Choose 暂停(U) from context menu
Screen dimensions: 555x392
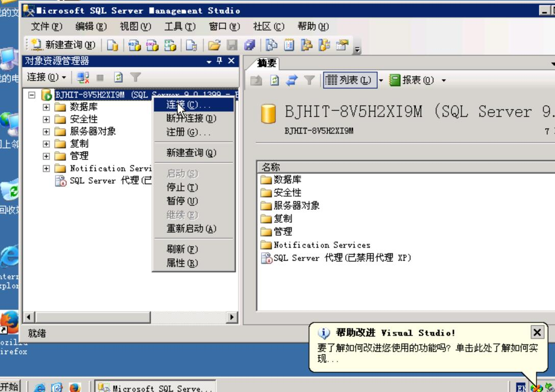194,201
